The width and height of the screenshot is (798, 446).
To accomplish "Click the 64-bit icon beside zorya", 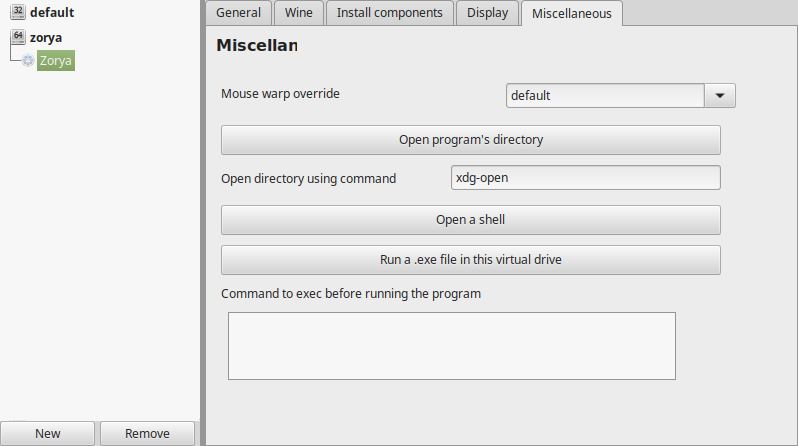I will coord(18,37).
